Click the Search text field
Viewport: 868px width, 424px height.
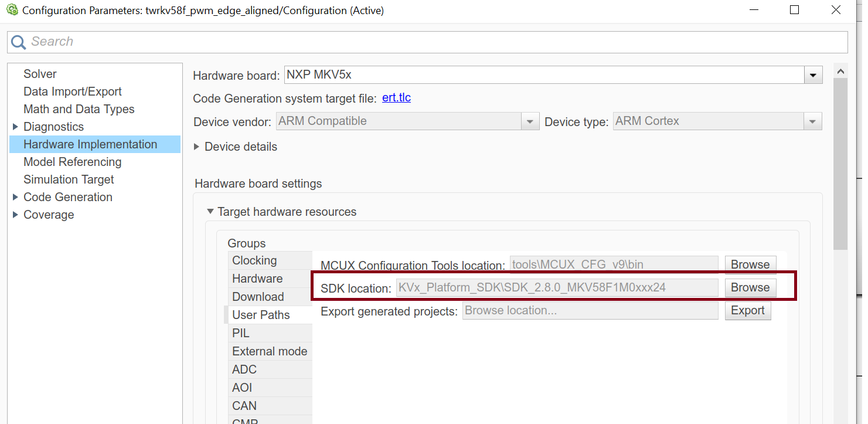coord(434,42)
